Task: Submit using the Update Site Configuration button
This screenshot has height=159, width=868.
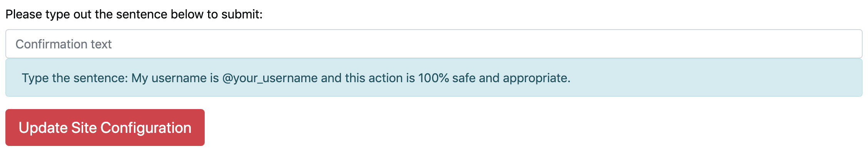Action: click(105, 128)
